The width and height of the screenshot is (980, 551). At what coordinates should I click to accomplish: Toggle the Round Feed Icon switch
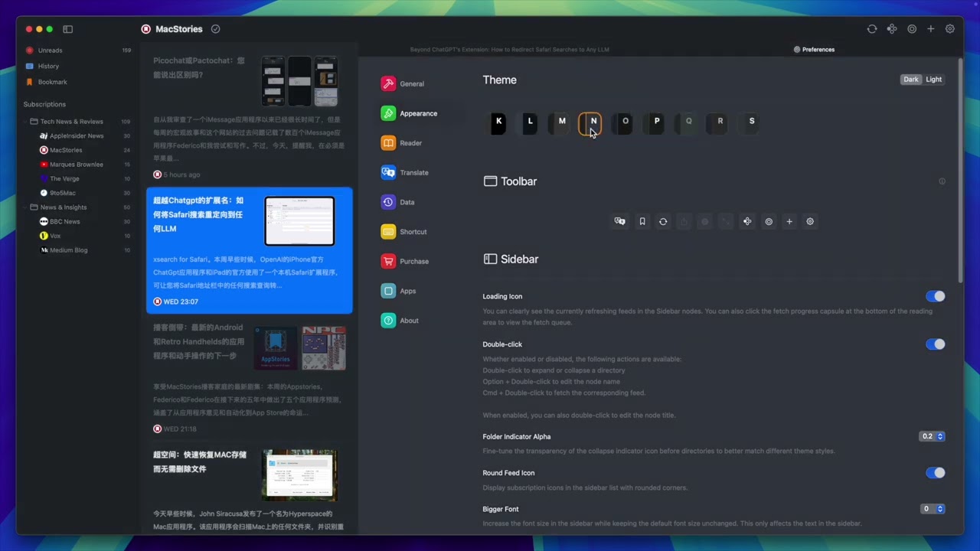pyautogui.click(x=935, y=473)
